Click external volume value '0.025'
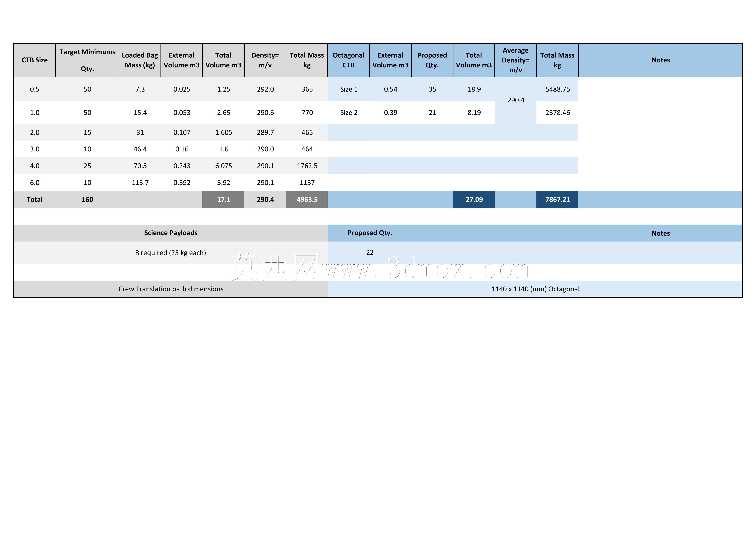756x534 pixels. click(x=182, y=89)
